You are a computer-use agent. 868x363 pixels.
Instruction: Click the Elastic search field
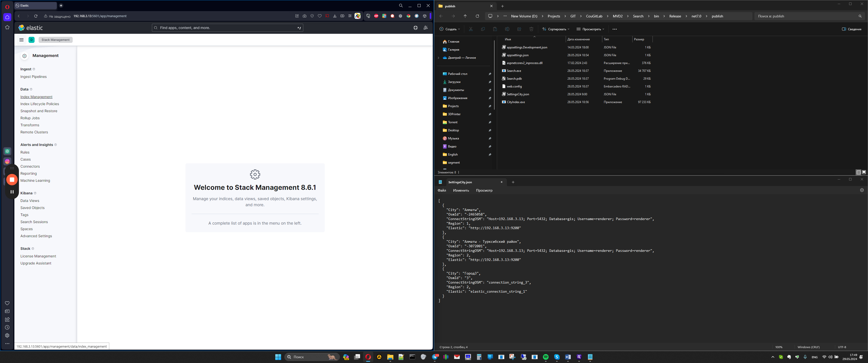227,28
